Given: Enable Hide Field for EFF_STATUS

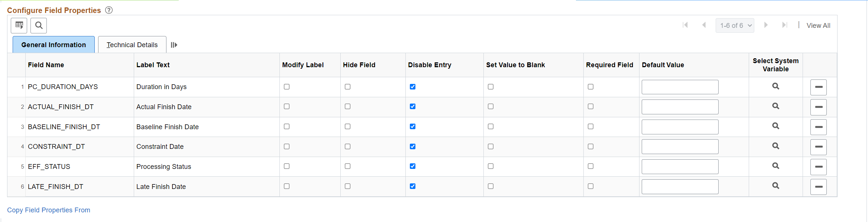Looking at the screenshot, I should coord(347,166).
